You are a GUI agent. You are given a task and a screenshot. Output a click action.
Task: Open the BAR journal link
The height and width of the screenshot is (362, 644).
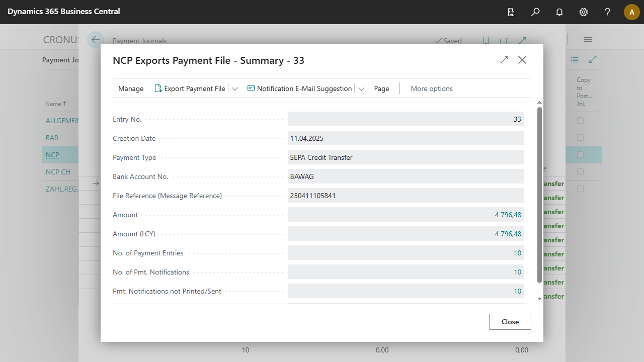coord(52,138)
